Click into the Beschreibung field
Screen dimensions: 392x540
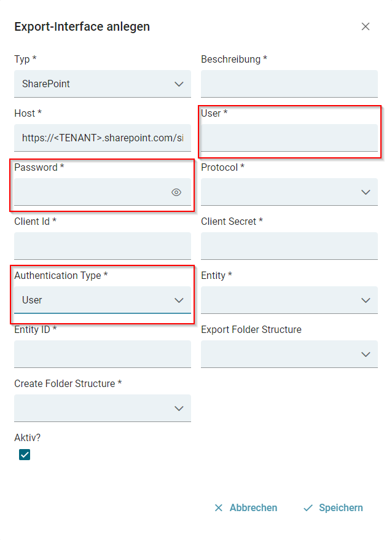(x=289, y=84)
